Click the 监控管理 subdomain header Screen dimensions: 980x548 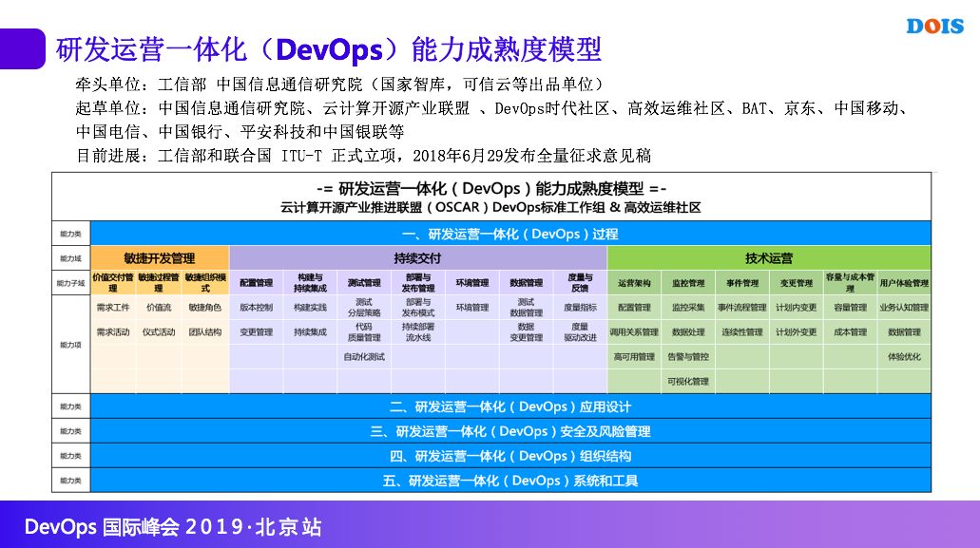click(688, 283)
